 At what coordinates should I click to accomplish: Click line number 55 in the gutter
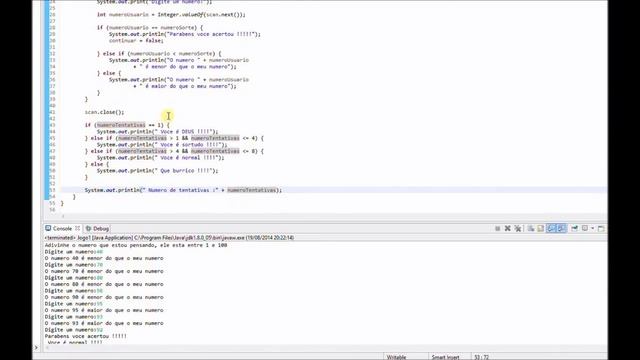[52, 203]
